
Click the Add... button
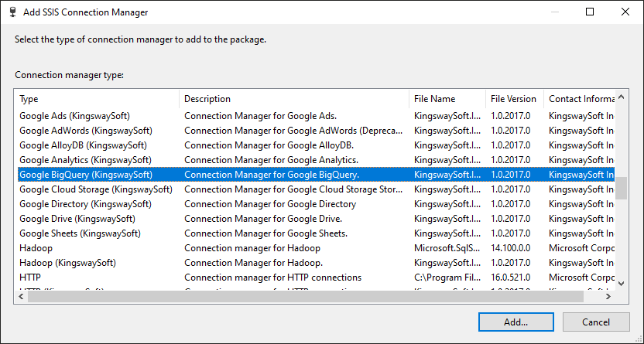click(x=516, y=322)
